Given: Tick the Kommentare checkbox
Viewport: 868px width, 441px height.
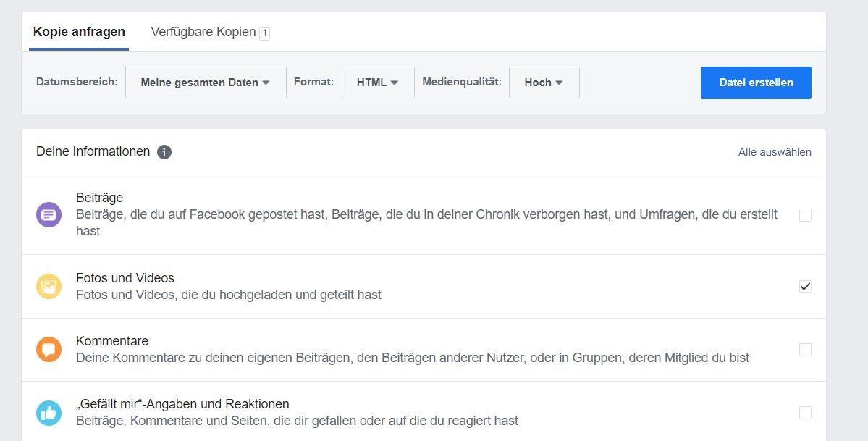Looking at the screenshot, I should click(805, 350).
